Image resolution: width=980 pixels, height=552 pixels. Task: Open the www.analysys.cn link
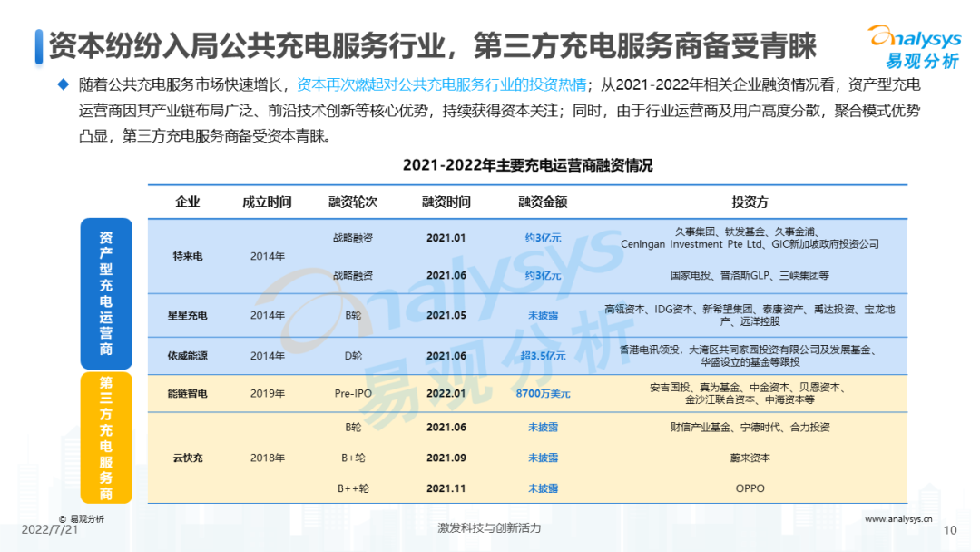898,519
